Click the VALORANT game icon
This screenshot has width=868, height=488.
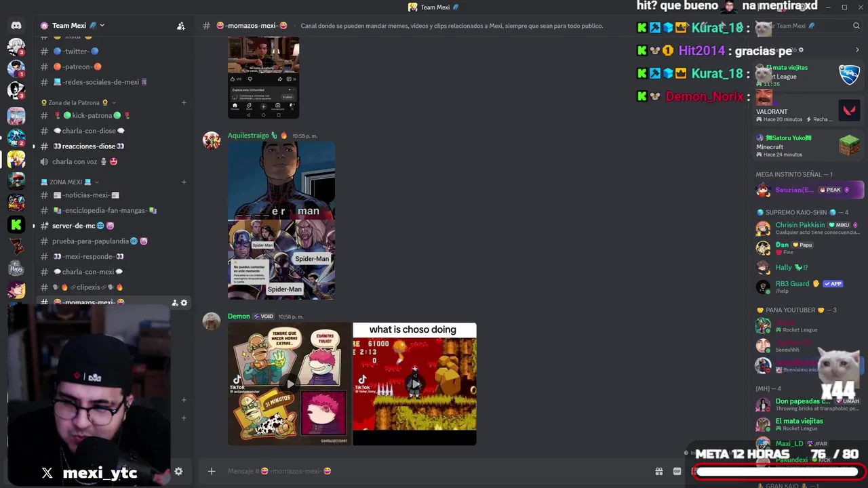point(849,110)
